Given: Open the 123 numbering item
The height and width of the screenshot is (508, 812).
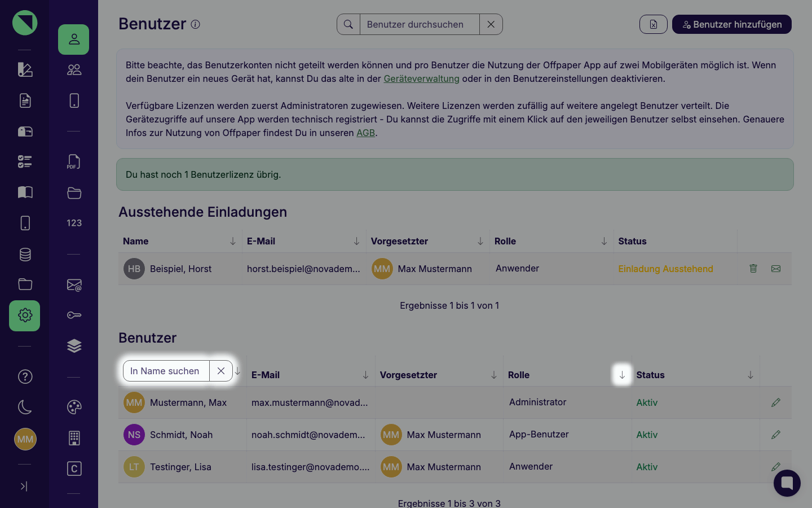Looking at the screenshot, I should 74,223.
